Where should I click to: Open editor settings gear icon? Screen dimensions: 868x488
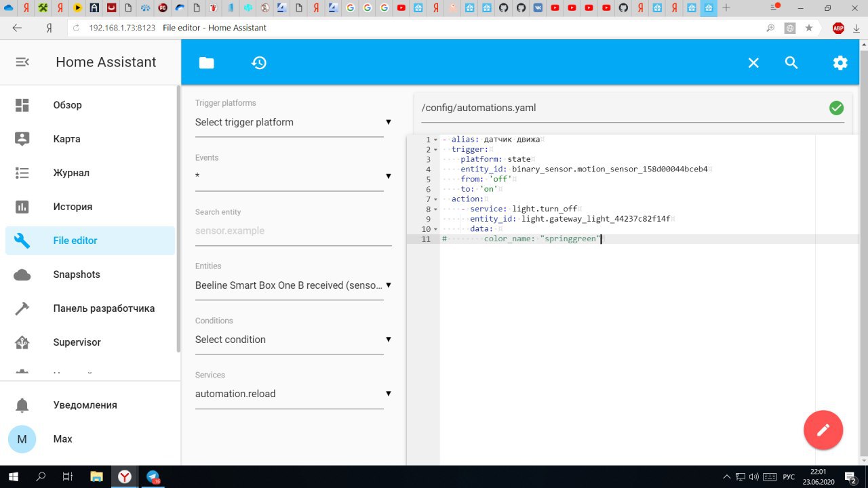840,62
